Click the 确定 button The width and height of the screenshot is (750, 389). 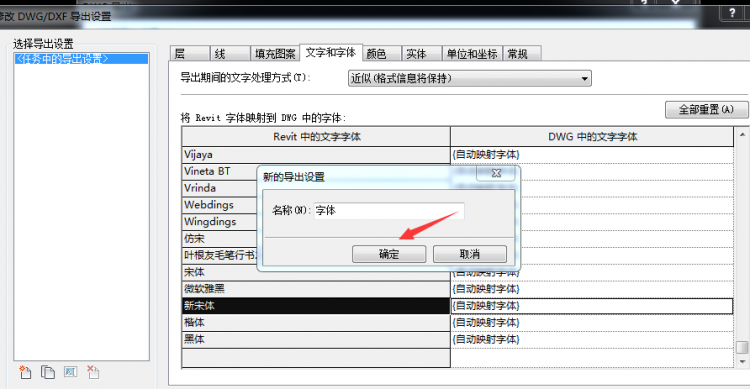point(389,254)
